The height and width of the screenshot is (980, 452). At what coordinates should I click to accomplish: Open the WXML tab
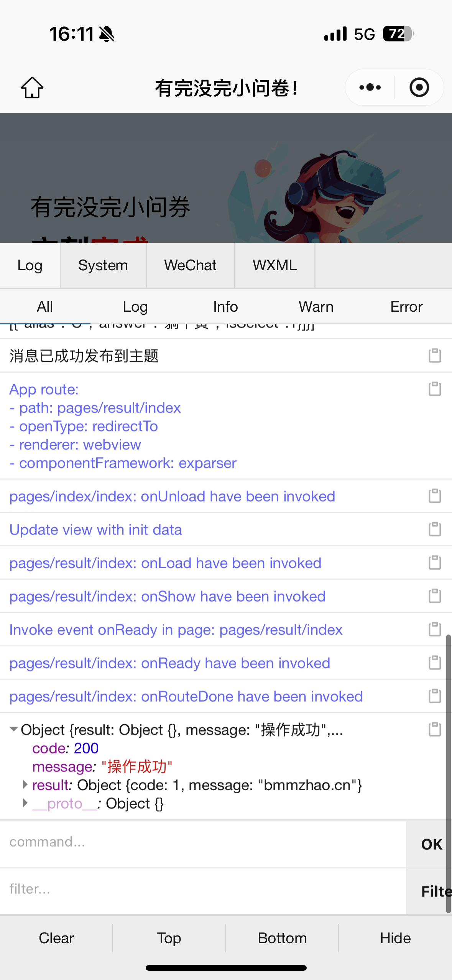coord(275,265)
